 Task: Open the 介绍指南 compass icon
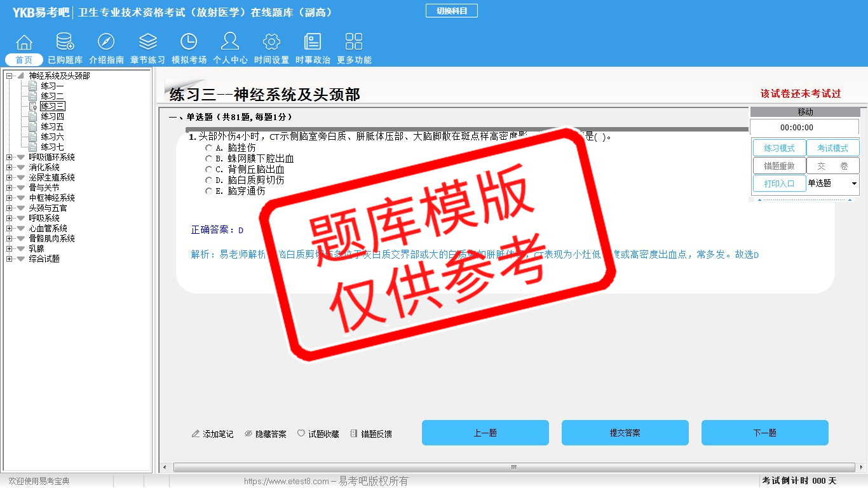coord(106,43)
